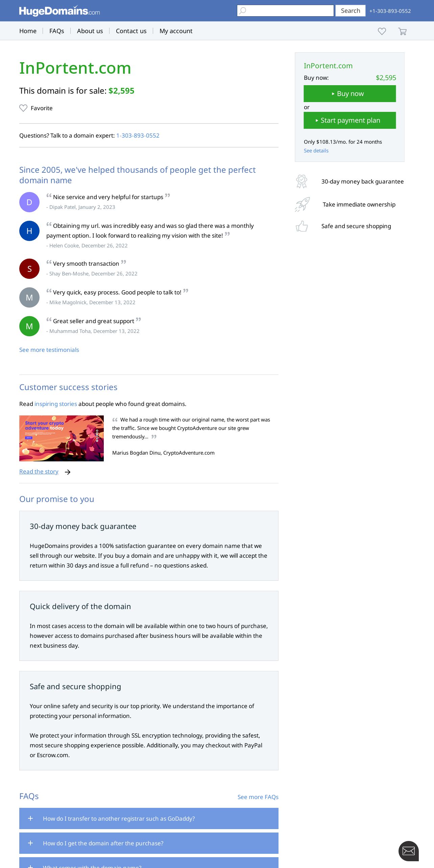The height and width of the screenshot is (868, 434).
Task: Go to My account menu item
Action: [176, 31]
